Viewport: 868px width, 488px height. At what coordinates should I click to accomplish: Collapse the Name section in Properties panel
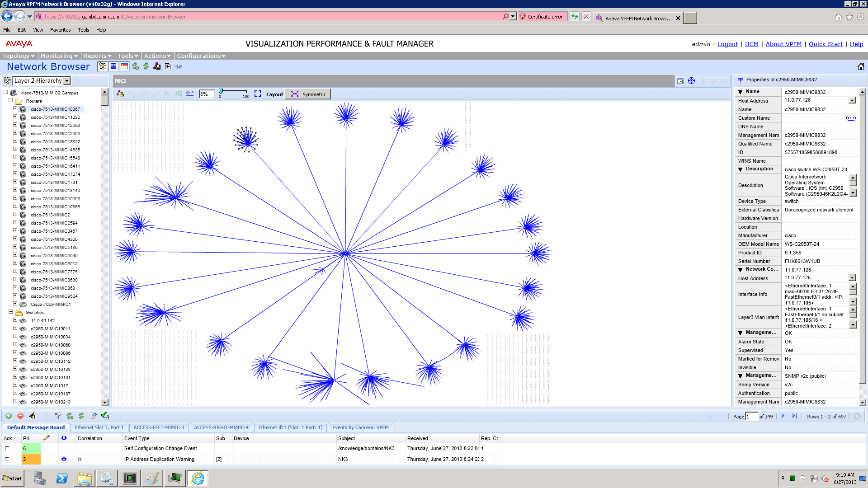pyautogui.click(x=741, y=92)
